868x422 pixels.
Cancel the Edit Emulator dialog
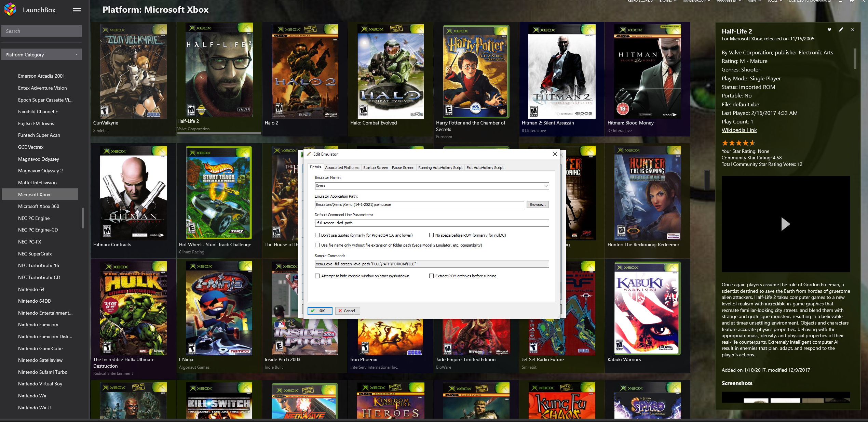click(348, 311)
